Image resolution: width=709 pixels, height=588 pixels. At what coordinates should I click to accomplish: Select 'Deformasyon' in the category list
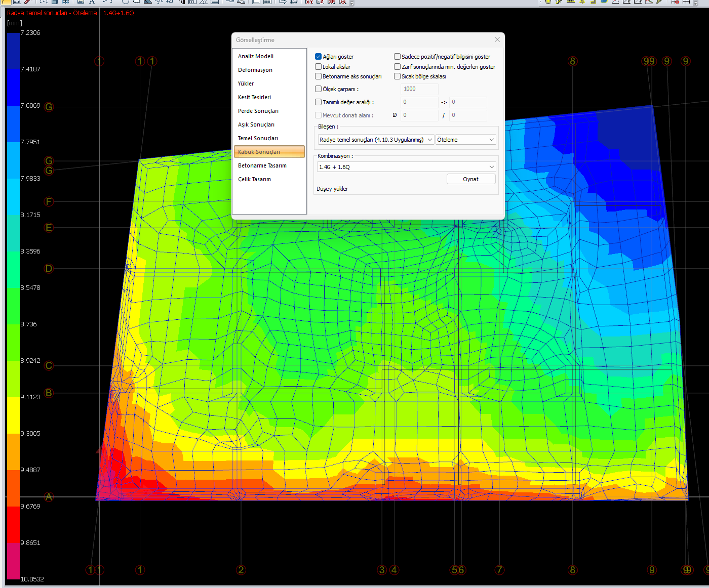tap(255, 70)
